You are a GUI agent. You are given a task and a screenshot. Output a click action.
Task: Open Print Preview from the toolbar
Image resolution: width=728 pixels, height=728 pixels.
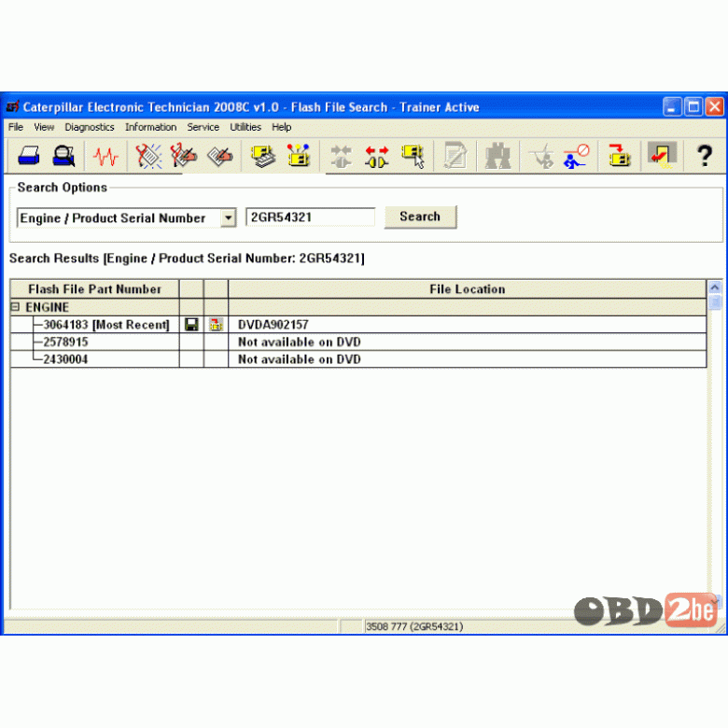coord(63,156)
